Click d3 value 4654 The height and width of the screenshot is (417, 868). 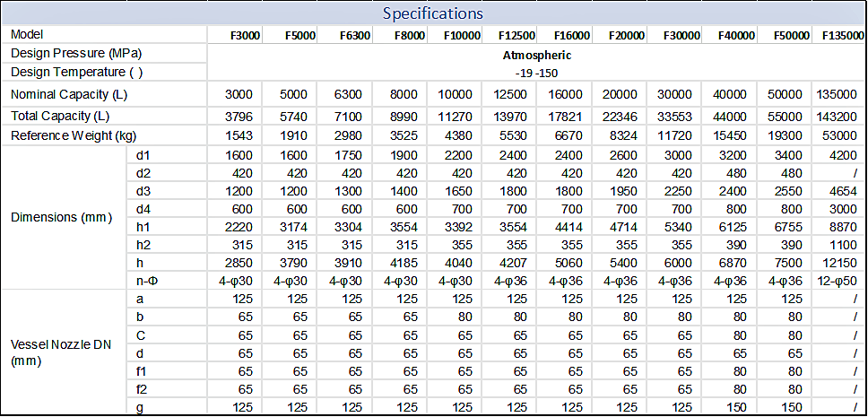coord(843,192)
